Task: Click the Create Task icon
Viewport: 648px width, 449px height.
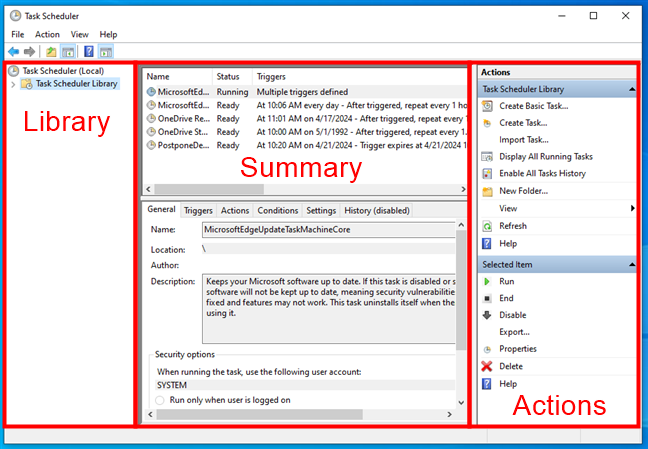Action: pyautogui.click(x=487, y=123)
